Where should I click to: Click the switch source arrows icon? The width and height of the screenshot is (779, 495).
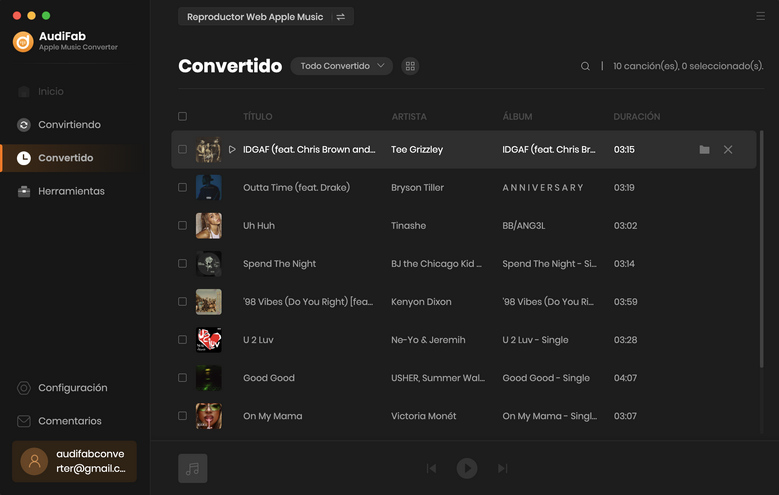point(341,17)
